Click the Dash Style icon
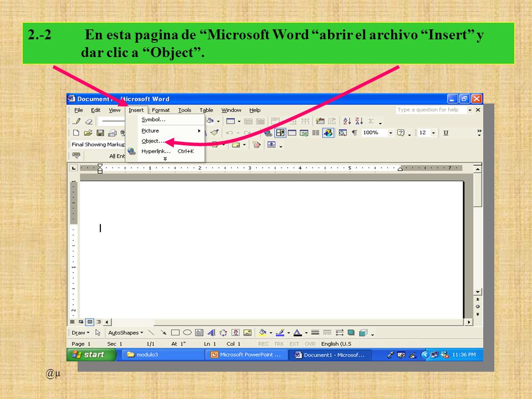 tap(327, 333)
